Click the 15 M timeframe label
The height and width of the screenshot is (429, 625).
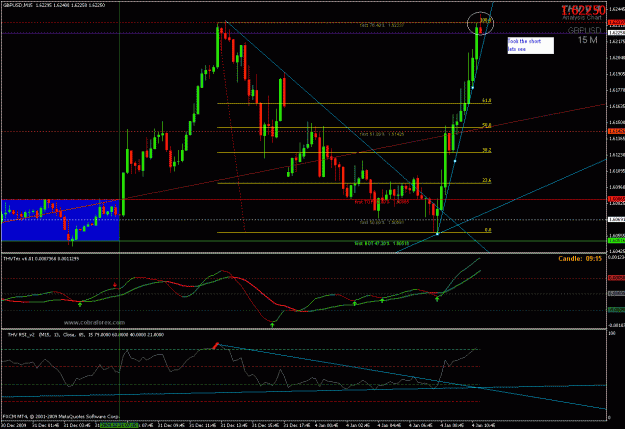(x=588, y=40)
